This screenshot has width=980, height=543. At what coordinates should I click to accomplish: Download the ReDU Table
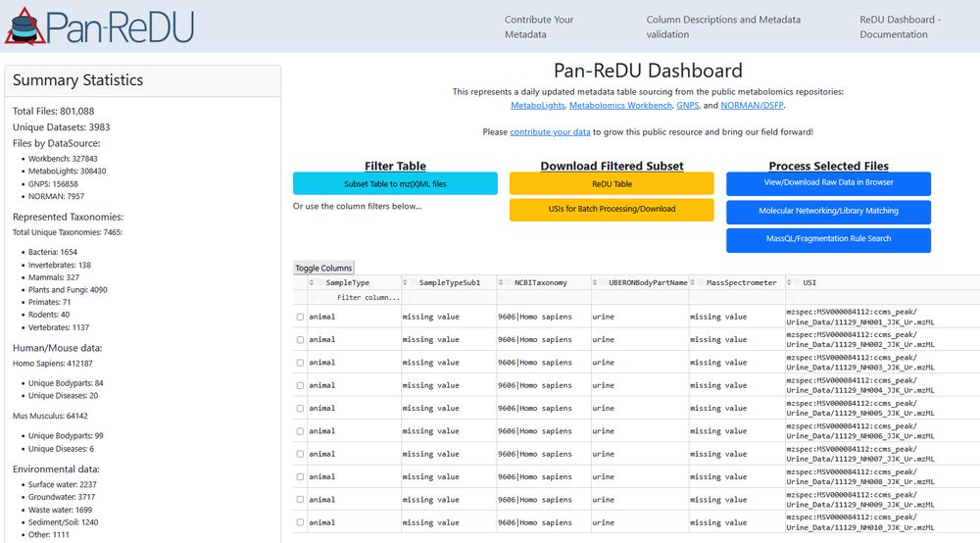(x=612, y=183)
